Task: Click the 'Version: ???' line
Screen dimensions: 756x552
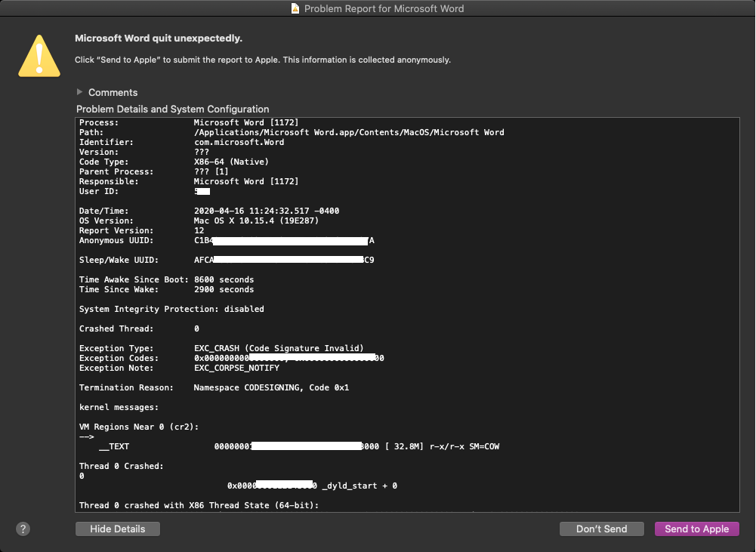Action: pyautogui.click(x=144, y=152)
